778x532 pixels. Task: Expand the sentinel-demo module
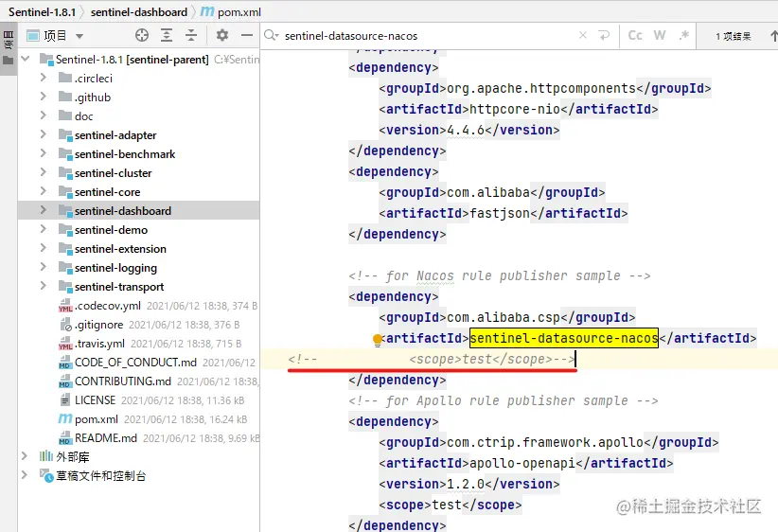pyautogui.click(x=43, y=229)
